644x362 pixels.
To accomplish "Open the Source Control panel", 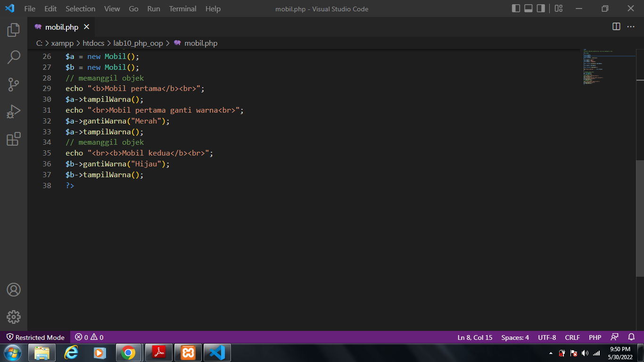I will [x=13, y=84].
